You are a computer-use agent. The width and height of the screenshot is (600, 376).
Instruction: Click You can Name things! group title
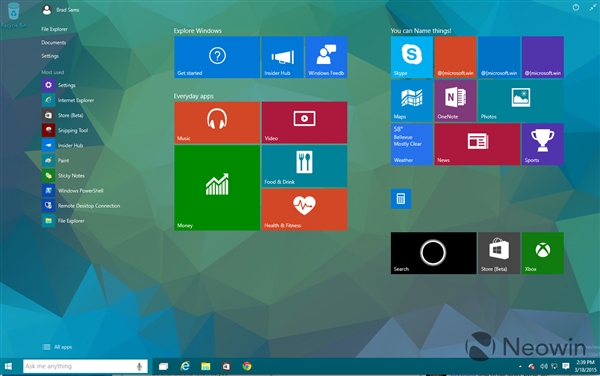pyautogui.click(x=421, y=31)
